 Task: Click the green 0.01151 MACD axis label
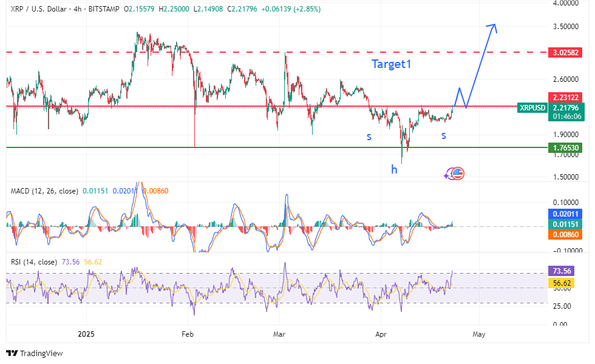(565, 224)
